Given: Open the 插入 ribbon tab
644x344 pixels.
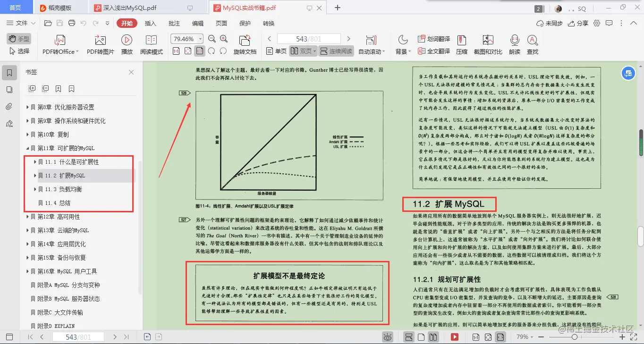Looking at the screenshot, I should coord(150,23).
